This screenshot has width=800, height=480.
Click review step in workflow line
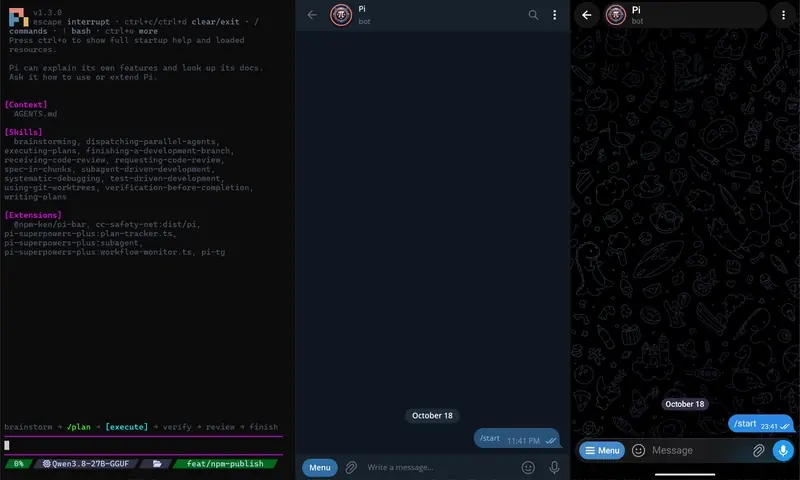(x=220, y=427)
